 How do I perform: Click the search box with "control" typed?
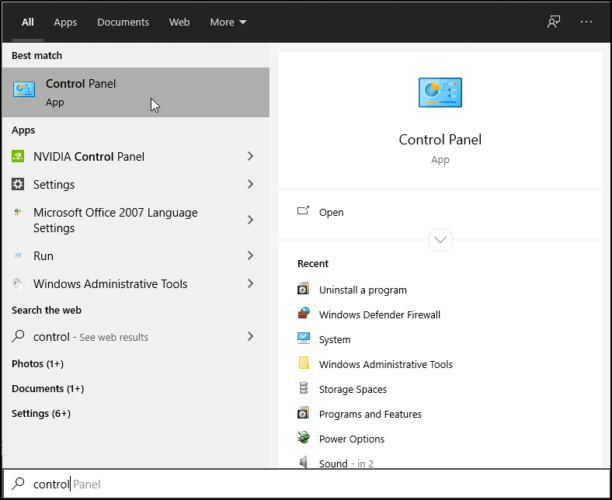(300, 484)
